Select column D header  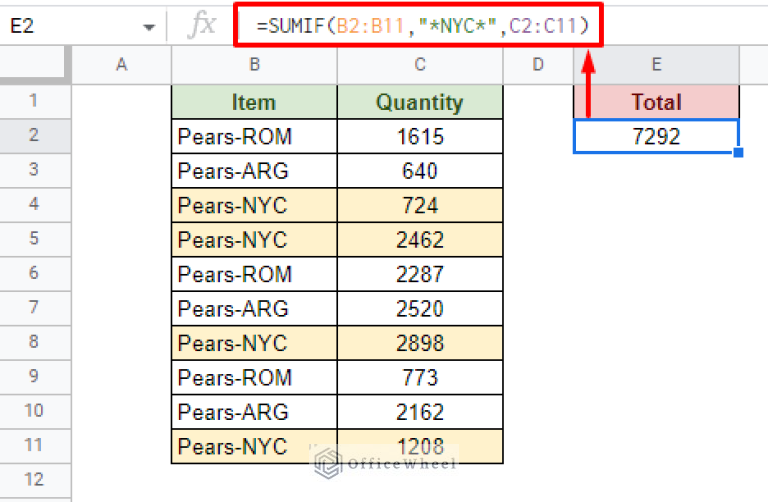pyautogui.click(x=538, y=65)
